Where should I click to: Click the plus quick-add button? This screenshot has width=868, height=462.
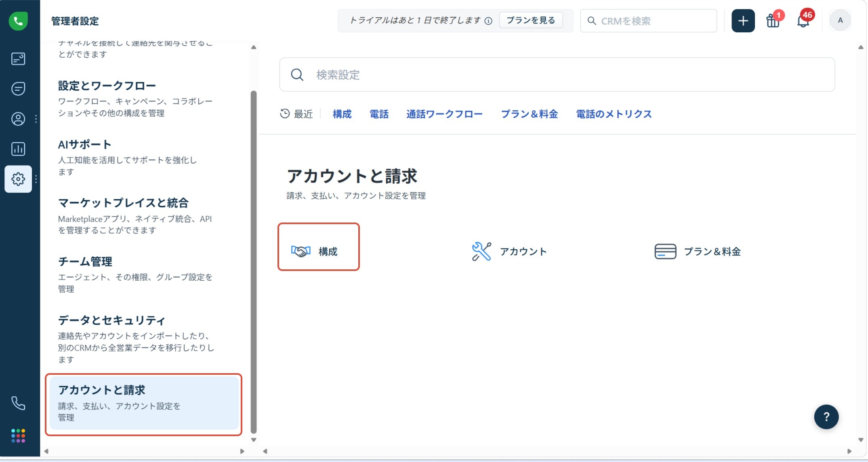(743, 21)
